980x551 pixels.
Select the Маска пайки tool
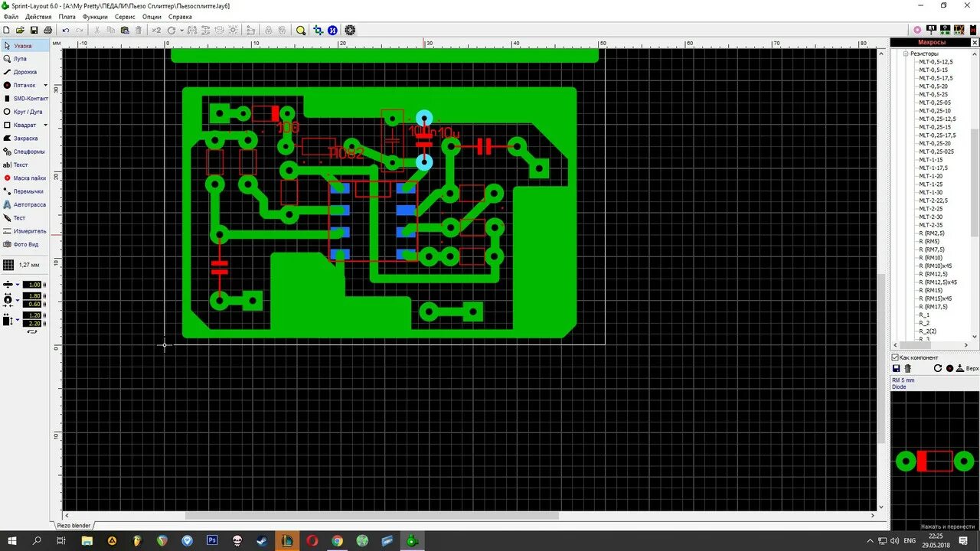point(24,178)
